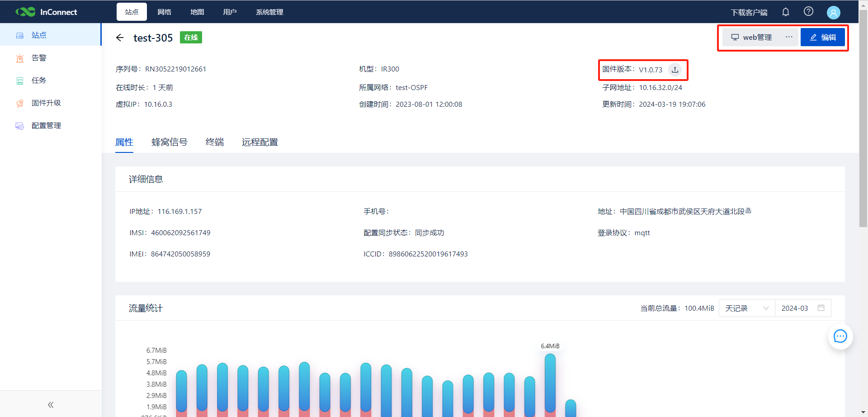Screen dimensions: 868x417
Task: Click the device model IR300
Action: pos(390,69)
